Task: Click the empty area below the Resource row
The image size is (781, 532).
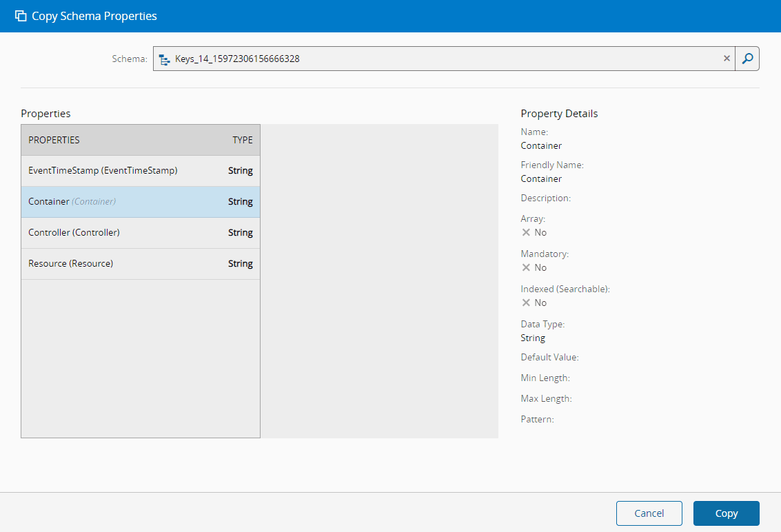Action: tap(141, 358)
